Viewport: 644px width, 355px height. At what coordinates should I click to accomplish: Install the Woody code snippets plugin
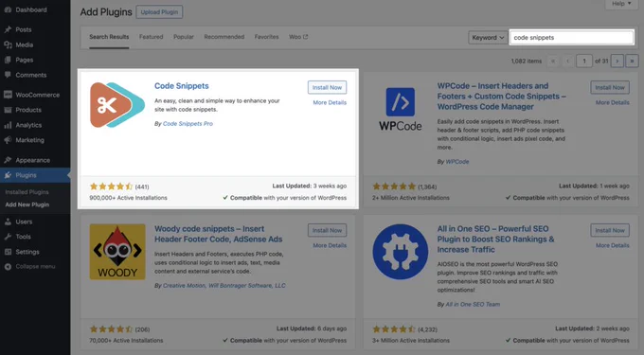click(x=327, y=230)
